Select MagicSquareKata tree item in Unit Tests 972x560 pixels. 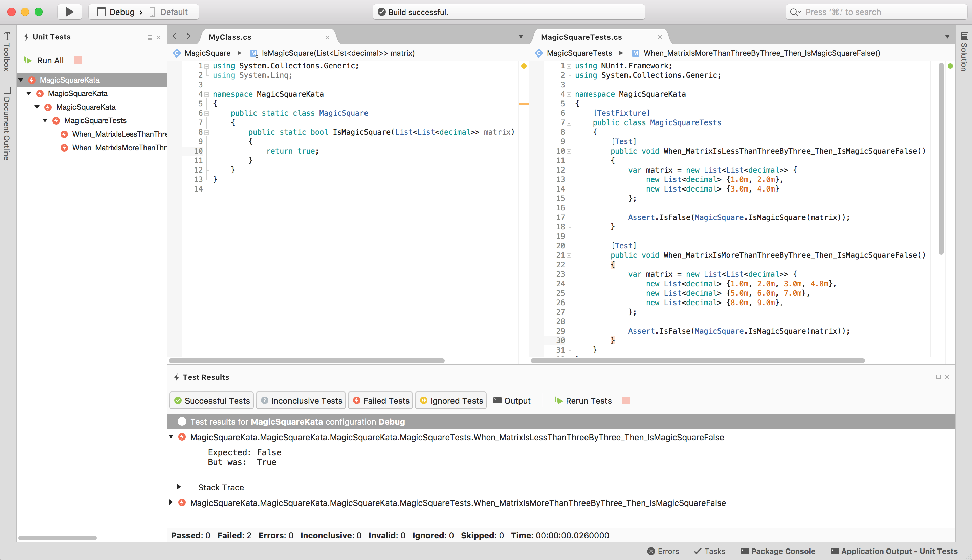point(69,80)
